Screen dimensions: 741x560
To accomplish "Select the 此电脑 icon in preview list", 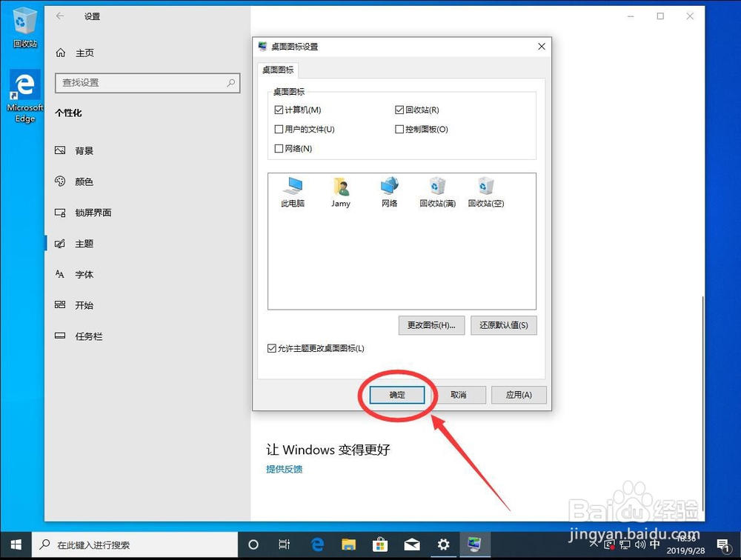I will [293, 193].
